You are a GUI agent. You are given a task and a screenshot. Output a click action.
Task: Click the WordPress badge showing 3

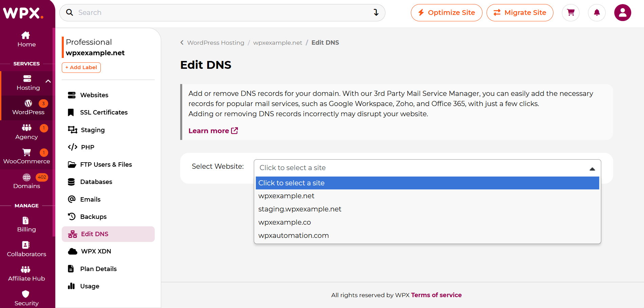(43, 103)
